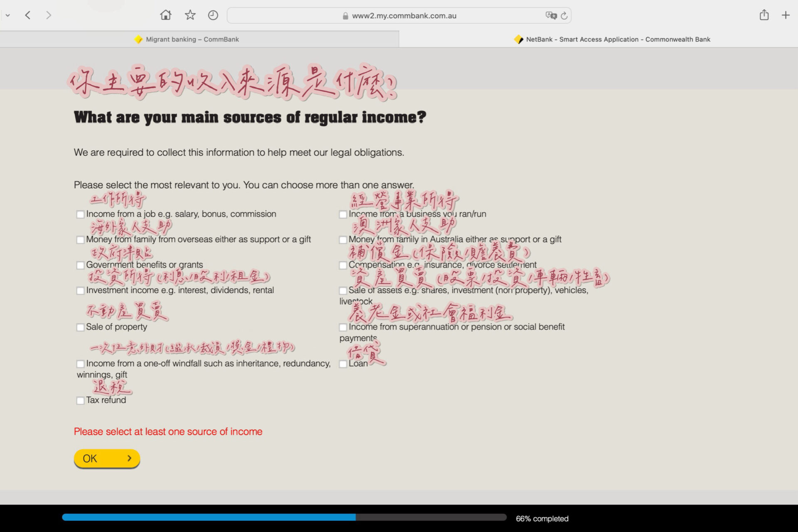Open a new tab with plus icon
The image size is (798, 532).
tap(785, 15)
